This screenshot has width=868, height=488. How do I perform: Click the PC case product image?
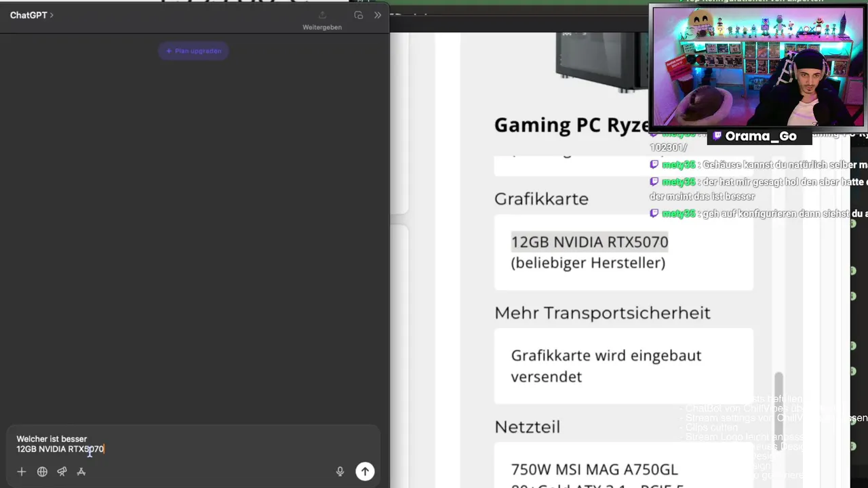pos(602,61)
